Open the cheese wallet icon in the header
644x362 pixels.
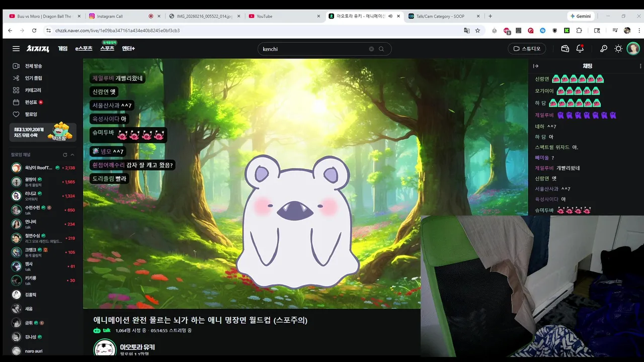click(x=565, y=49)
